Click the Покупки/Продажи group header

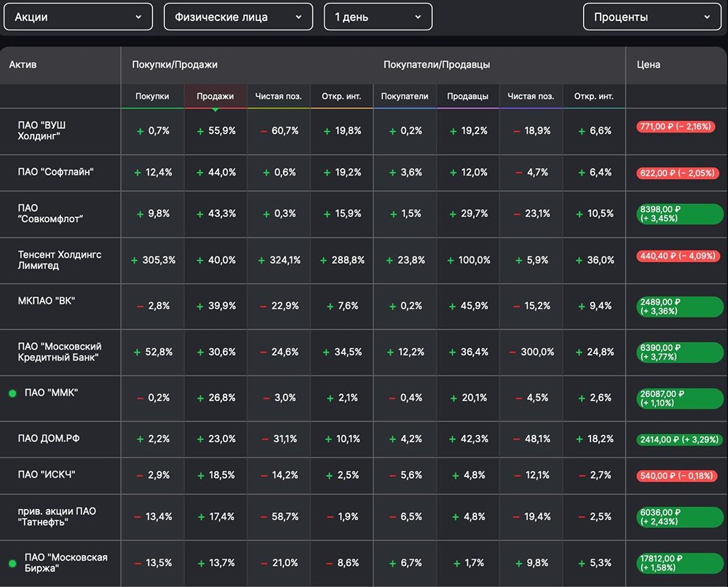pos(175,65)
